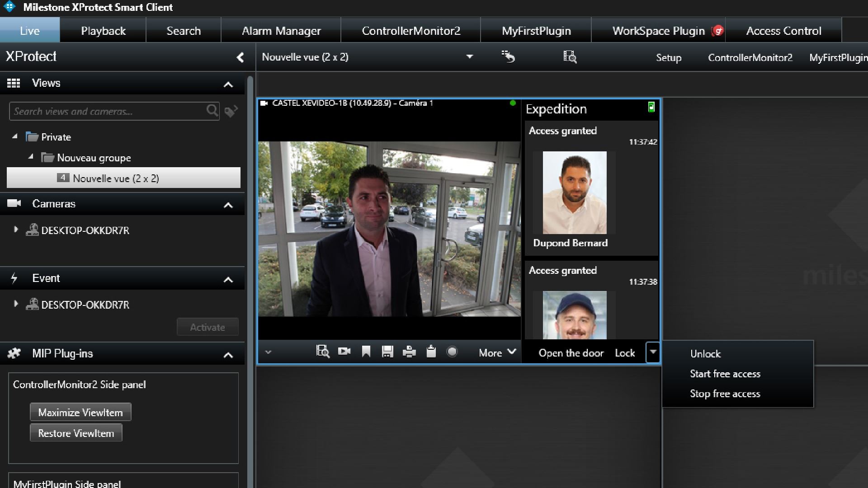Collapse the XProtect side pane arrow

pyautogui.click(x=240, y=57)
